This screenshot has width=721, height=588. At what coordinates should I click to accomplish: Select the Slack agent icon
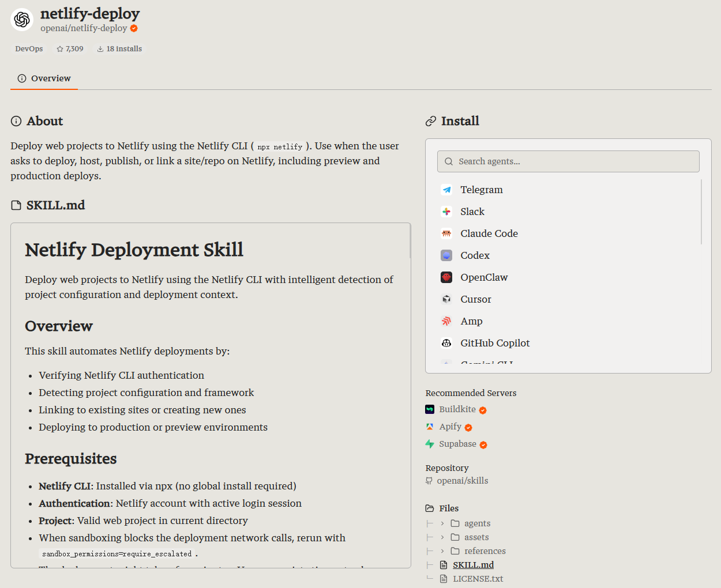446,212
